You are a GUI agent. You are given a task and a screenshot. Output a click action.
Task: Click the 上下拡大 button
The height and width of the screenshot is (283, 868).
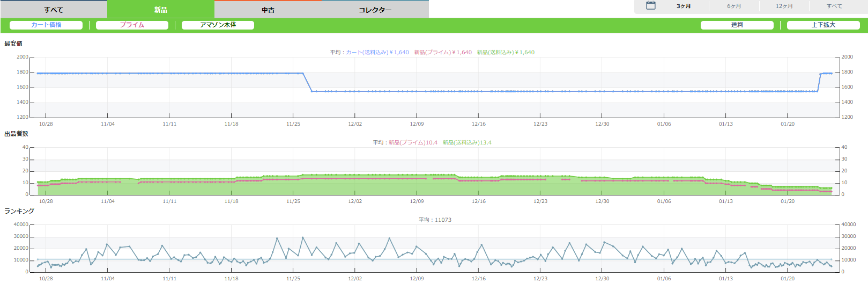tap(823, 25)
